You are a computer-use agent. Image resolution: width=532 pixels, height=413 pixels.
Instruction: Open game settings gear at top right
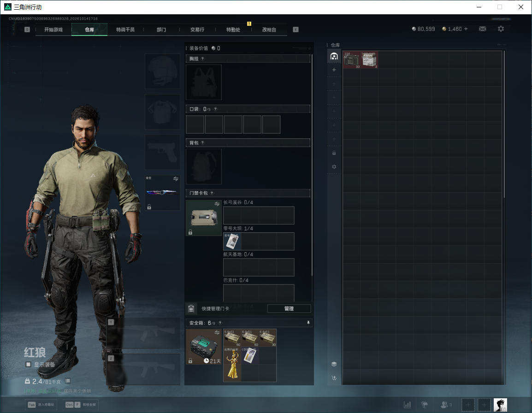click(x=501, y=29)
